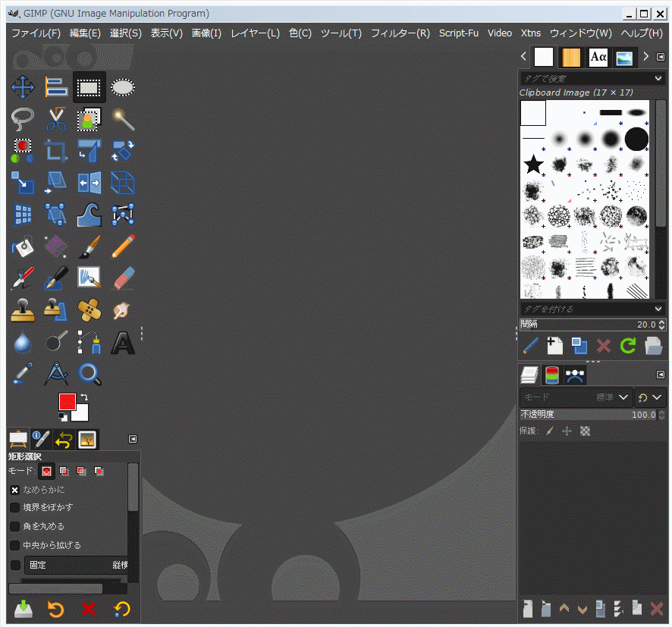Toggle lock pixels brush icon beside 保護

coord(549,431)
